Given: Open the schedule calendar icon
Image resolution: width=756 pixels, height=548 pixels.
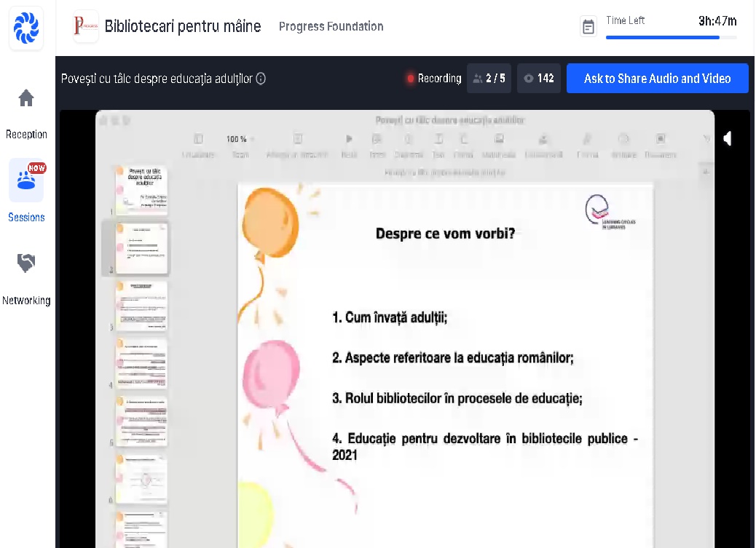Looking at the screenshot, I should pos(588,27).
